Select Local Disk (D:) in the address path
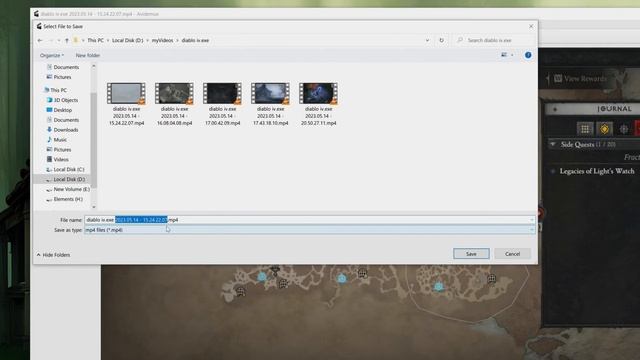This screenshot has height=360, width=640. click(x=128, y=40)
